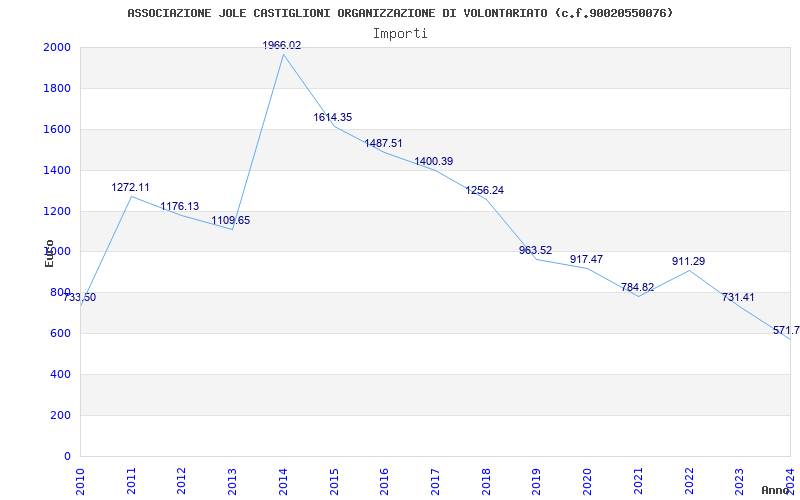This screenshot has width=800, height=500.
Task: Click the Anno x-axis title
Action: tap(776, 490)
